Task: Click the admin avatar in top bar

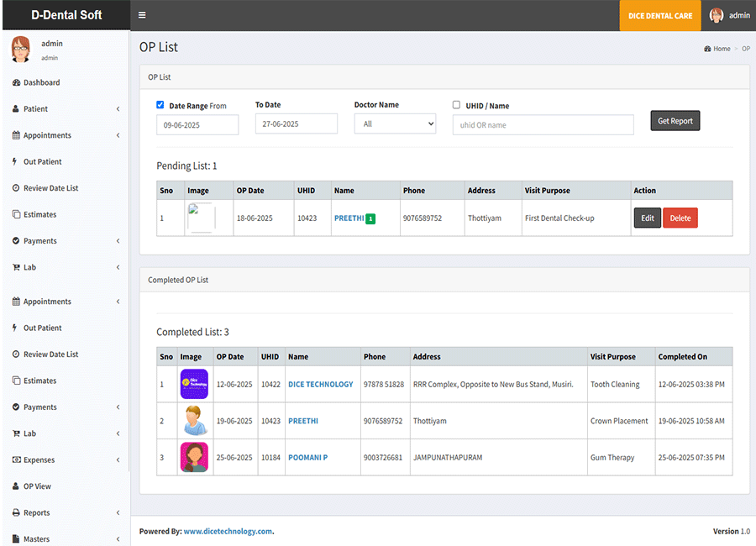Action: [717, 15]
